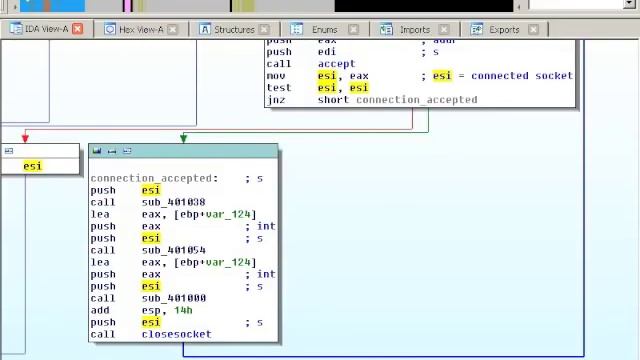The image size is (640, 360).
Task: Click the '14h' operand value
Action: [x=183, y=310]
